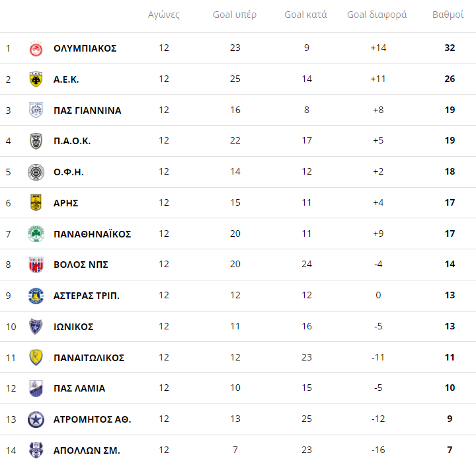This screenshot has width=476, height=463.
Task: Click the ΠΑΣ ΓΙΑΝΝΙΝΑ team logo
Action: (x=36, y=110)
